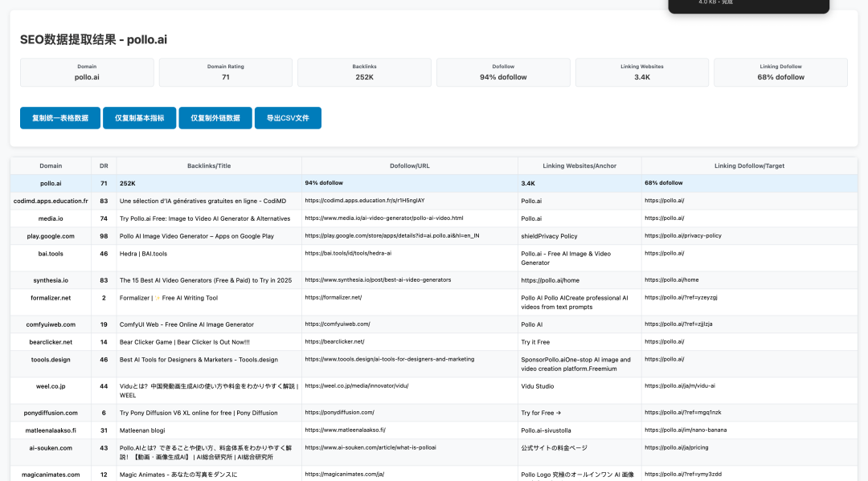Select the Backlinks card showing 252K
This screenshot has height=481, width=868.
click(x=364, y=72)
